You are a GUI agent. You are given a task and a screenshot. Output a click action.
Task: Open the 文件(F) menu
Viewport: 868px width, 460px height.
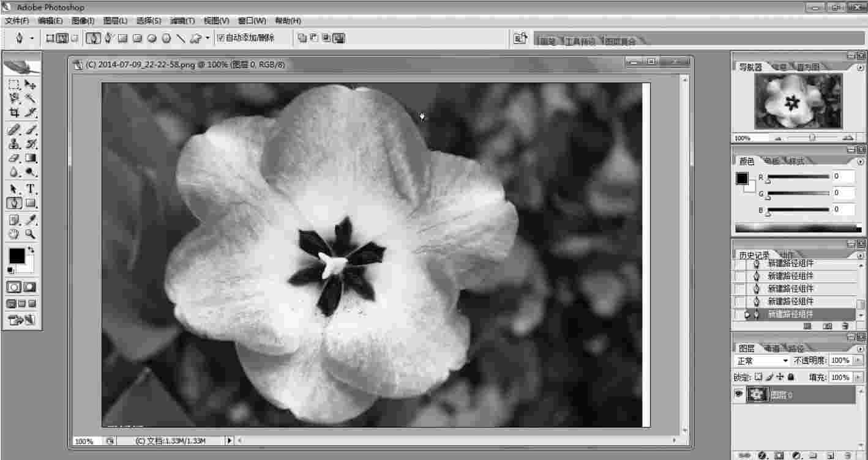point(17,21)
